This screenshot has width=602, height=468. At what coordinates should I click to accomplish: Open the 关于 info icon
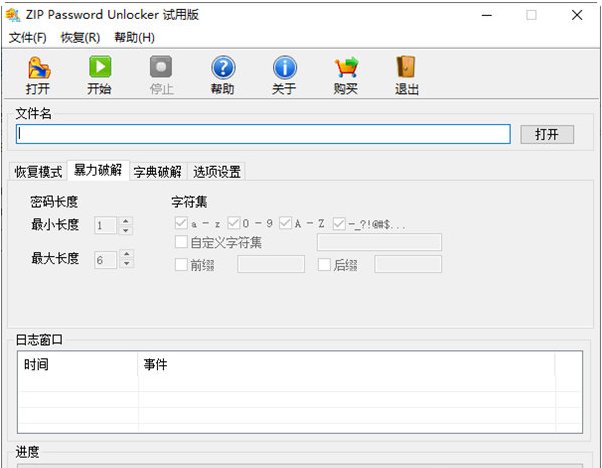(284, 68)
